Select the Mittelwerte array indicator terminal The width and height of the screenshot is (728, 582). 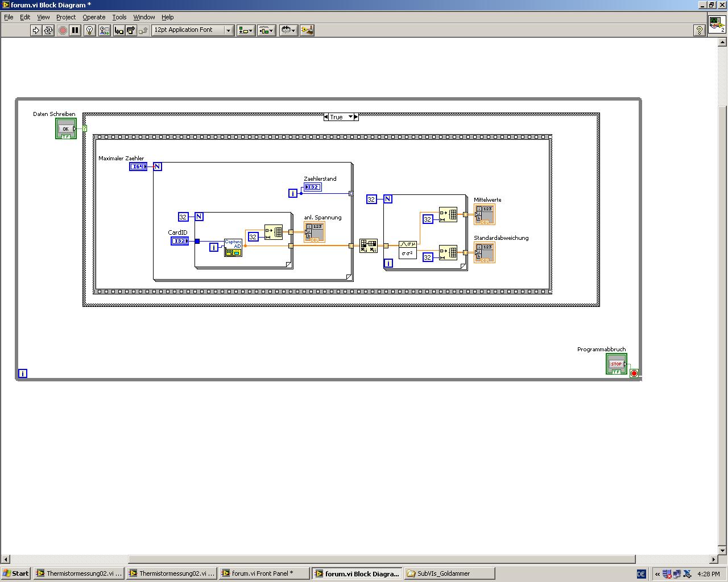tap(485, 215)
